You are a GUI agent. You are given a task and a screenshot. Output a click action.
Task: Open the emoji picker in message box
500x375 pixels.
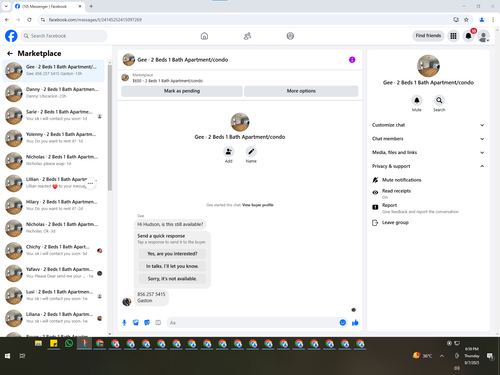coord(343,322)
